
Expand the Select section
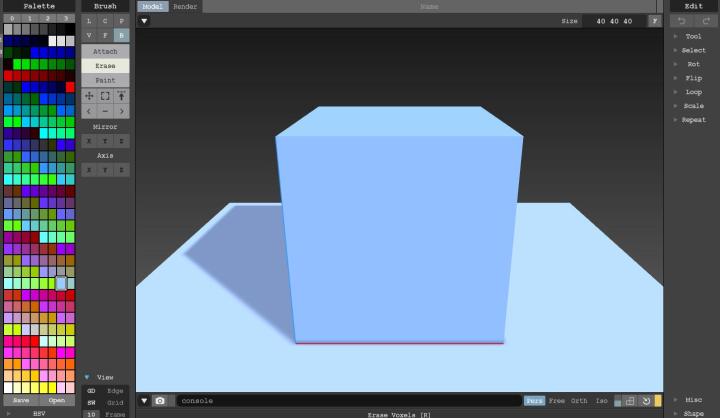click(x=693, y=50)
